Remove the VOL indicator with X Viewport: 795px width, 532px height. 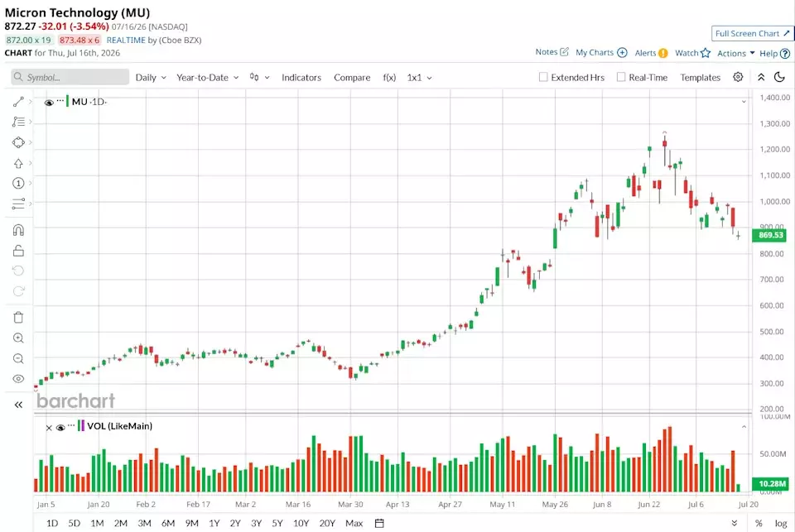[x=49, y=428]
